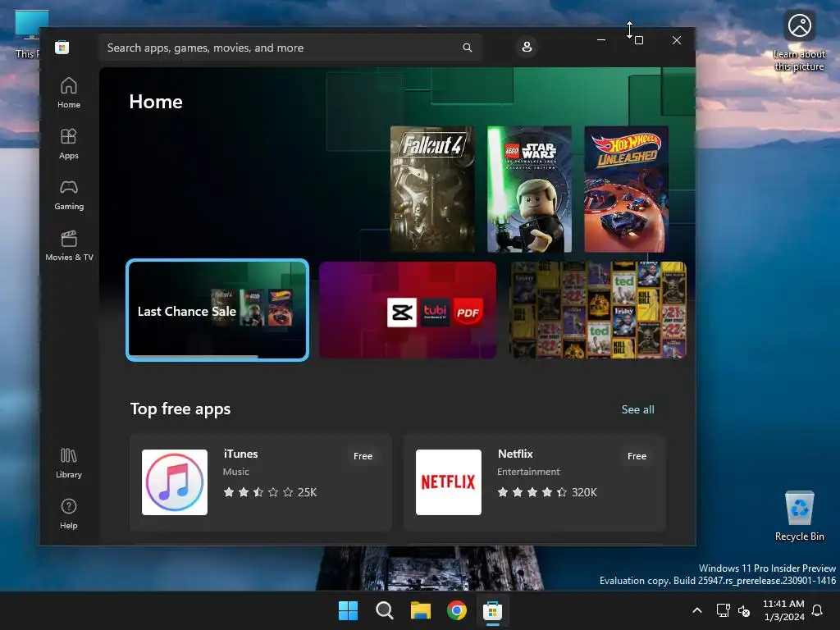
Task: Open the user profile account icon
Action: point(527,47)
